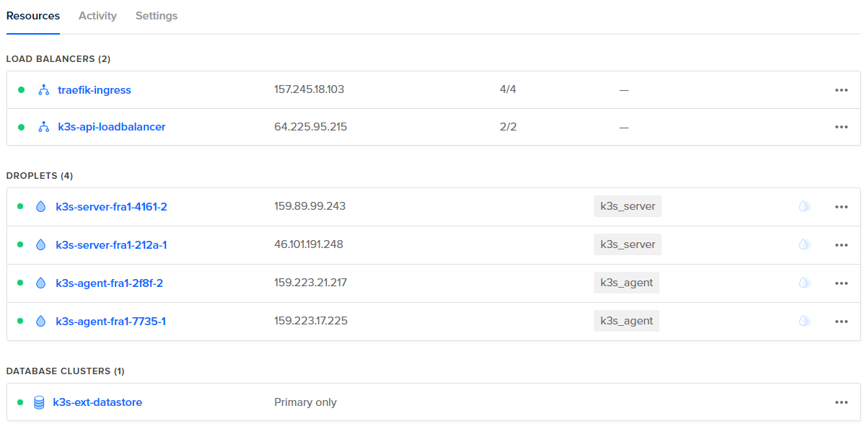The height and width of the screenshot is (429, 868).
Task: Open the traefik-ingress load balancer link
Action: 95,90
